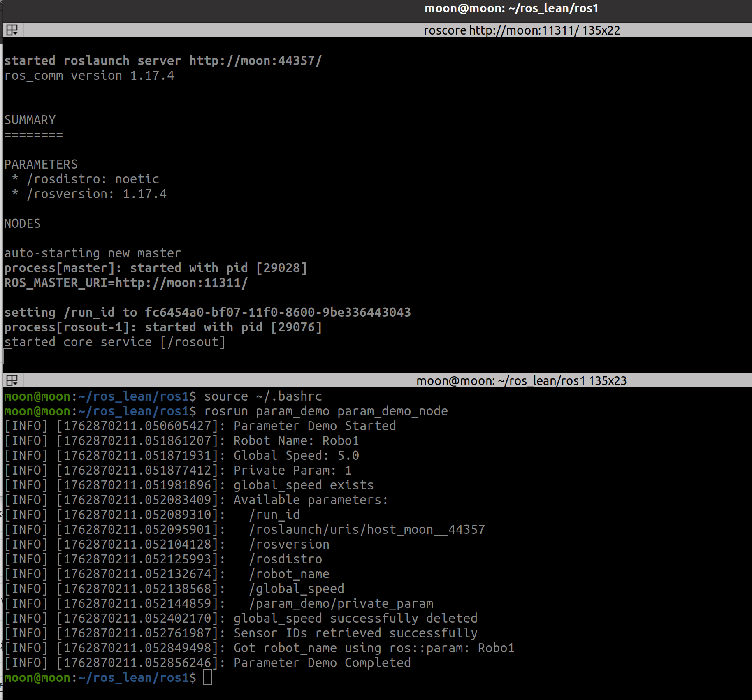
Task: Click the 'started core service [/rosout]' line
Action: 115,342
